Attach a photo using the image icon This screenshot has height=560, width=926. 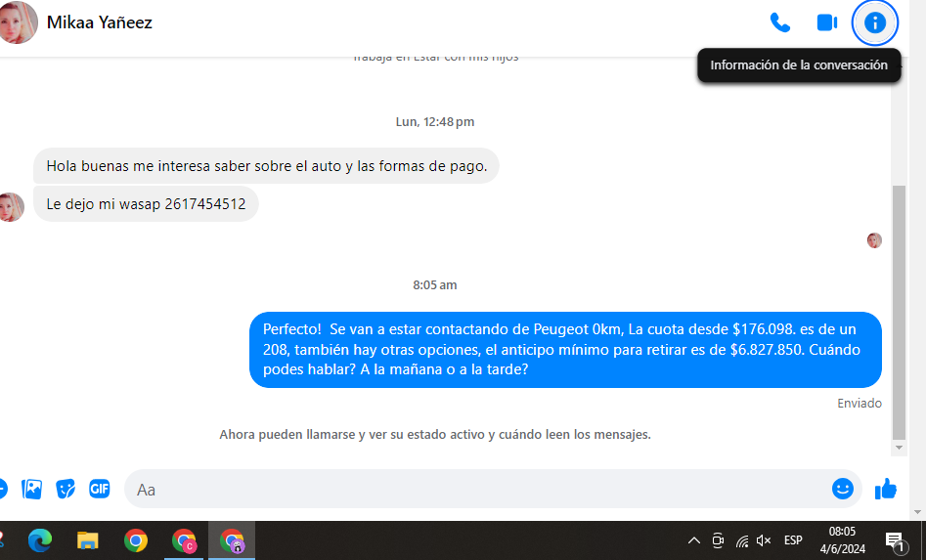tap(32, 489)
